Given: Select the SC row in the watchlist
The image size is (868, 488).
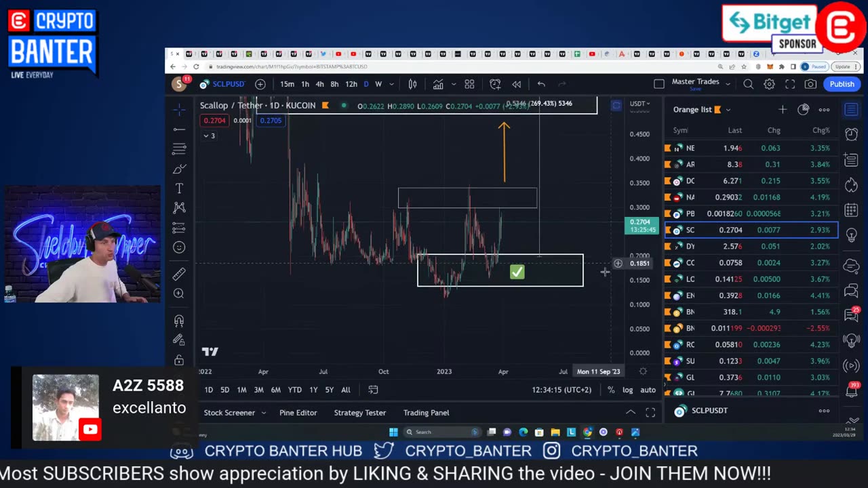Looking at the screenshot, I should tap(751, 230).
